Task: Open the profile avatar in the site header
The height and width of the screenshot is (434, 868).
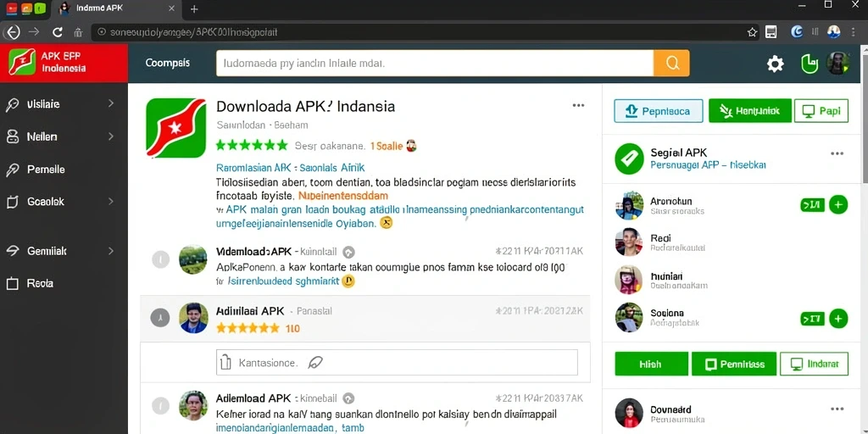Action: click(x=838, y=64)
